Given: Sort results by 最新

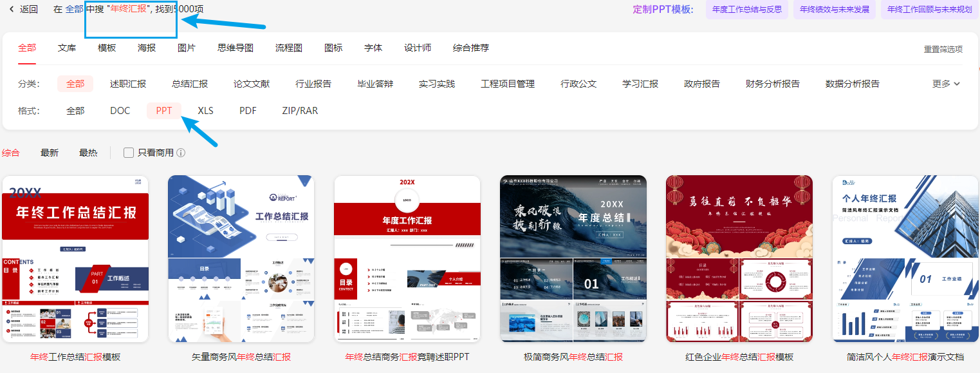Looking at the screenshot, I should tap(50, 153).
